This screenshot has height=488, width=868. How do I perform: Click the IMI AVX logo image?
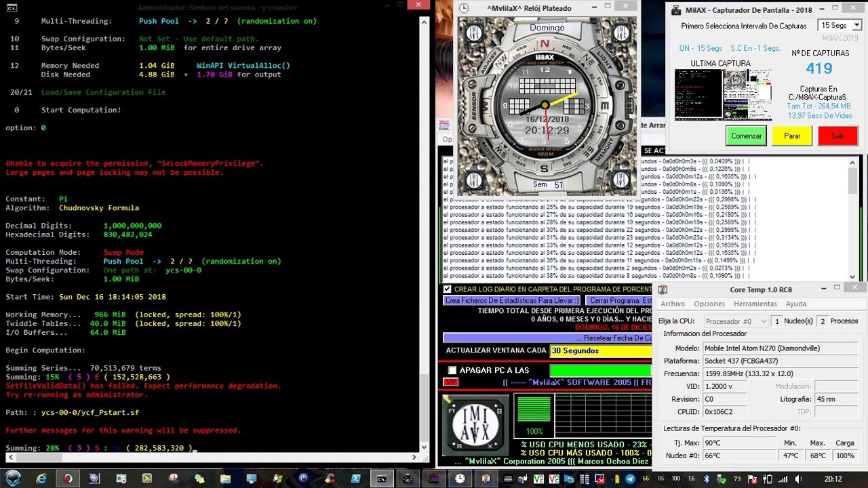476,424
